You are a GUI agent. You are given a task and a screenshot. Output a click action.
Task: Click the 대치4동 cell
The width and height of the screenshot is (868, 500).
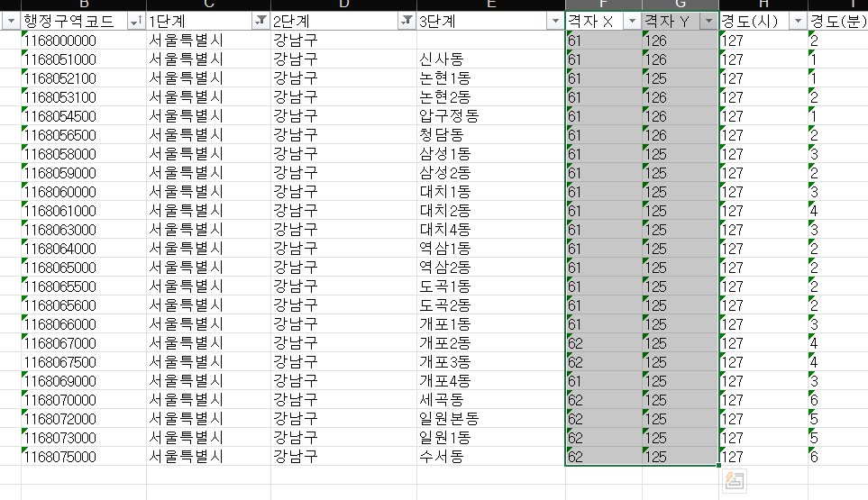(491, 230)
